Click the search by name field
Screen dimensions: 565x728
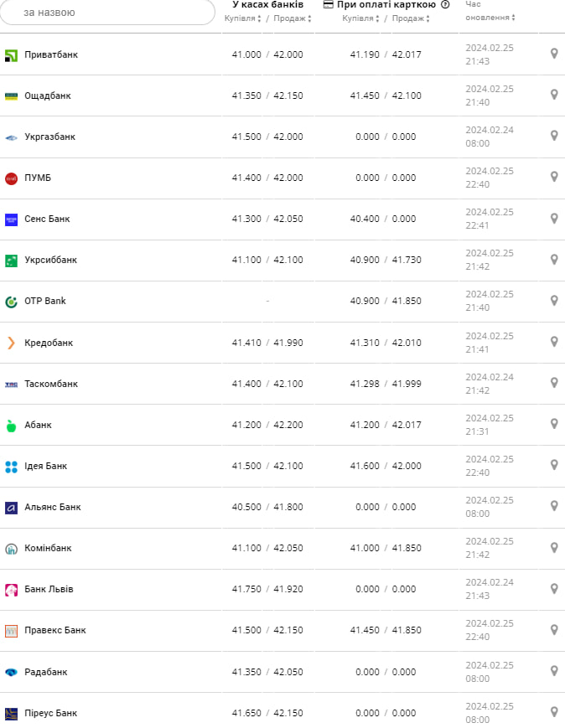click(x=107, y=12)
